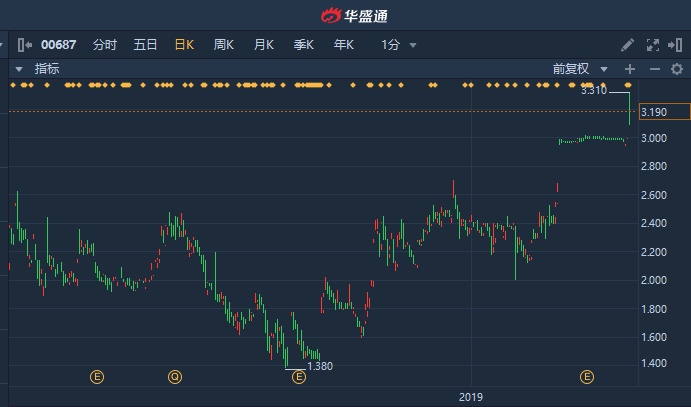Select the 五日 five-day view
Screen dimensions: 691x407
pos(145,45)
